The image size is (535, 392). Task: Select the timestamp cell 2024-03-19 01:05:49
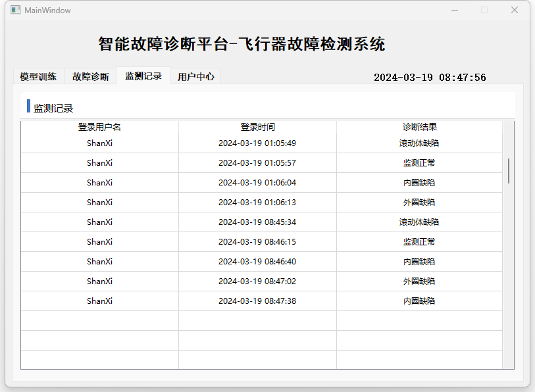pos(257,143)
